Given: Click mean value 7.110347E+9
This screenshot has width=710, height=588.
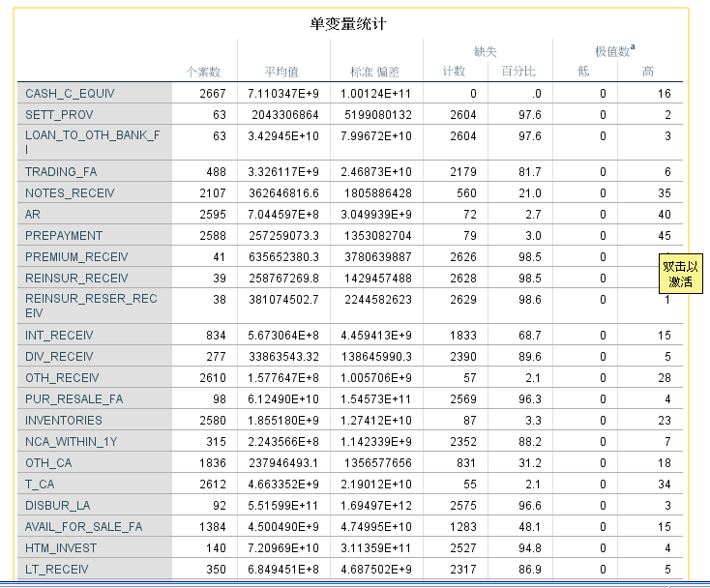Looking at the screenshot, I should (283, 93).
